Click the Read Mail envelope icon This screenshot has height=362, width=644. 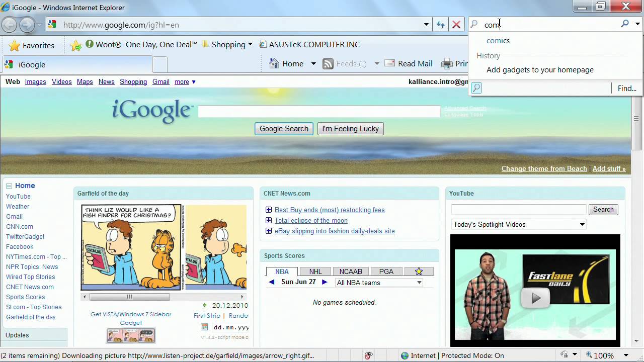[x=389, y=63]
